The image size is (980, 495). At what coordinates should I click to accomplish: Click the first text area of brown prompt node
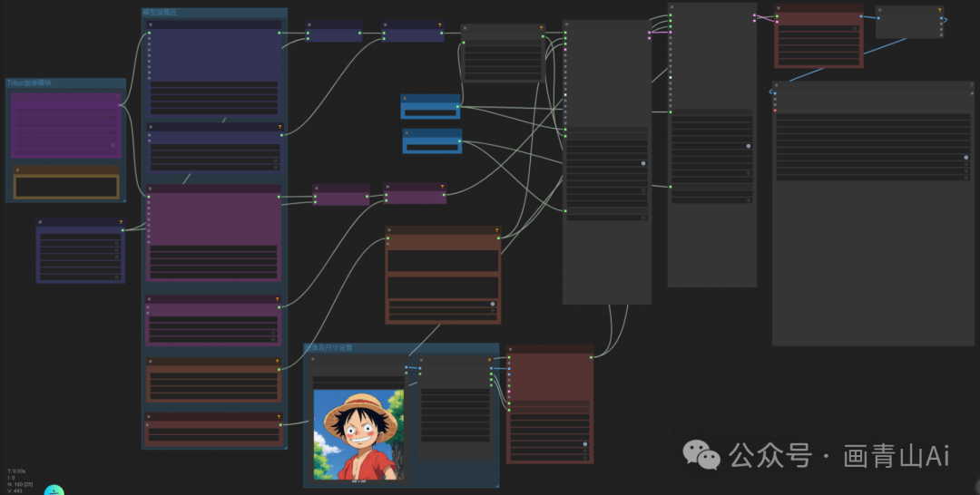(443, 261)
